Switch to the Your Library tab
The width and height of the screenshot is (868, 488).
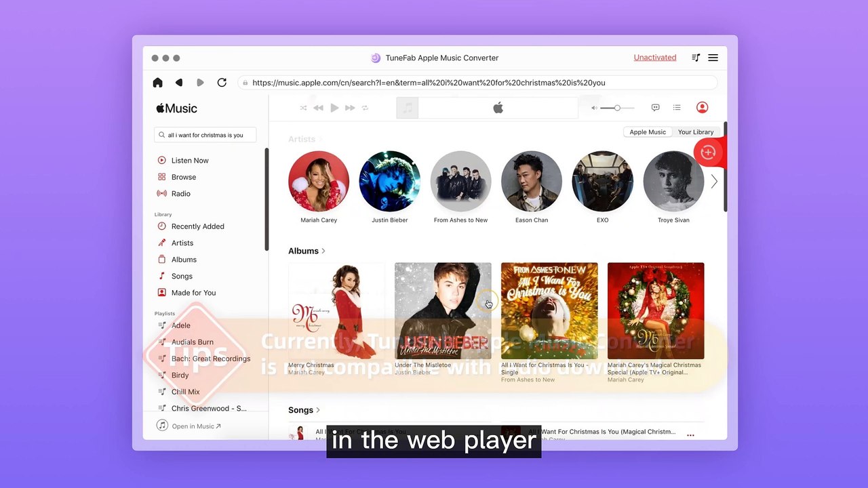pyautogui.click(x=696, y=132)
